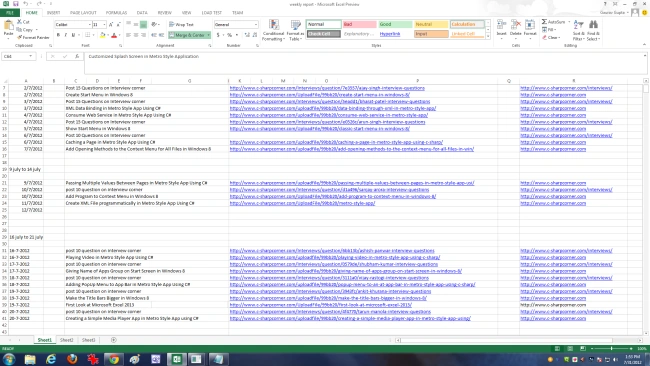Open Merge & Center dropdown arrow
The height and width of the screenshot is (366, 650).
(x=208, y=35)
